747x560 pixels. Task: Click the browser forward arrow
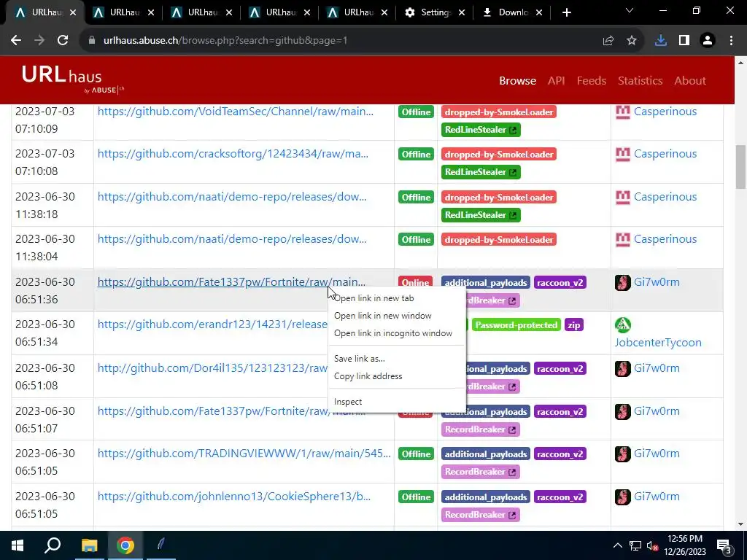point(39,41)
